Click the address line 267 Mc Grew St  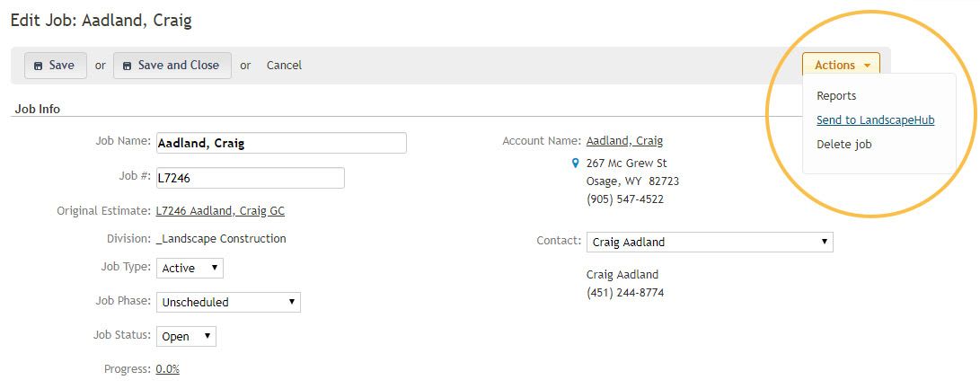626,164
